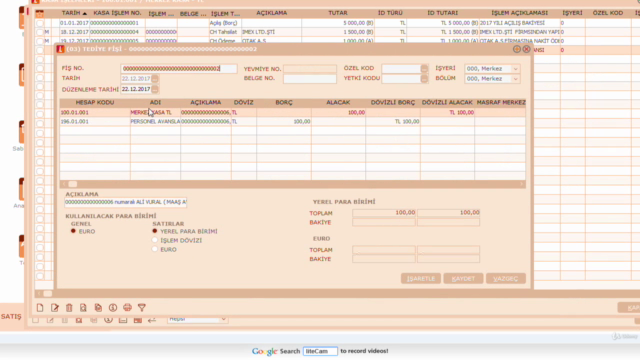Click the SATIŞ module label
Image resolution: width=640 pixels, height=360 pixels.
(11, 316)
